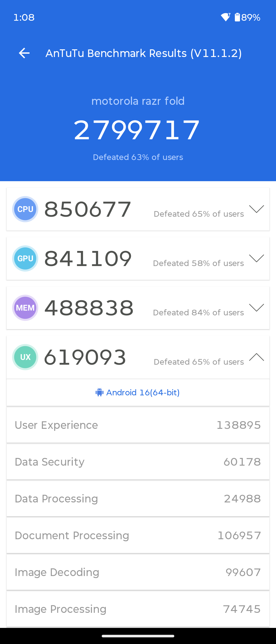Tap the Wi-Fi status icon
The height and width of the screenshot is (644, 276).
click(226, 17)
